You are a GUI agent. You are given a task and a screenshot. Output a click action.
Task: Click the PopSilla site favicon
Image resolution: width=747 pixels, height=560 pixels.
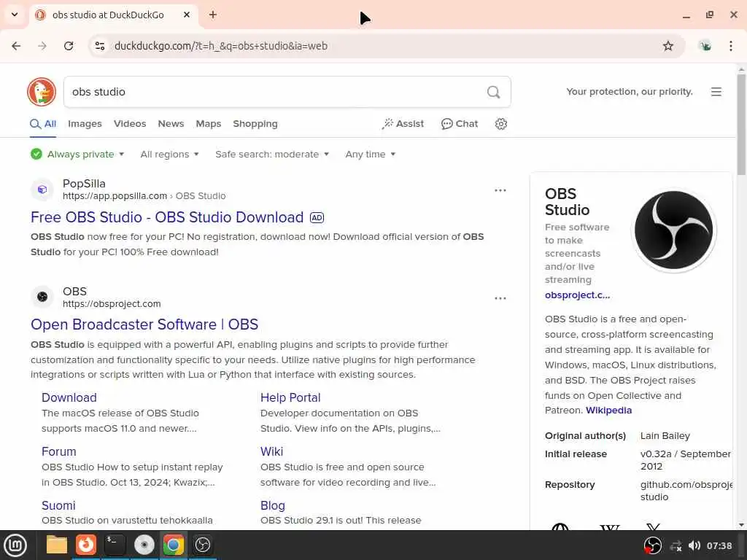tap(42, 190)
